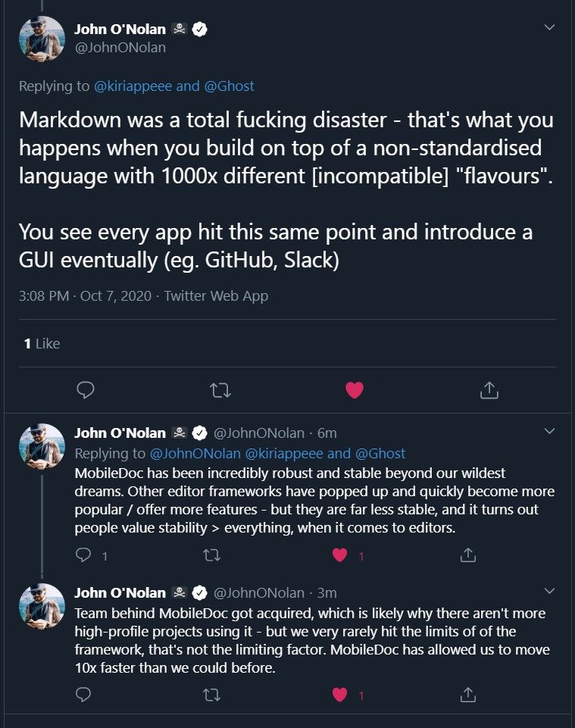Toggle like on the '6m' reply tweet
The width and height of the screenshot is (575, 728).
click(340, 555)
